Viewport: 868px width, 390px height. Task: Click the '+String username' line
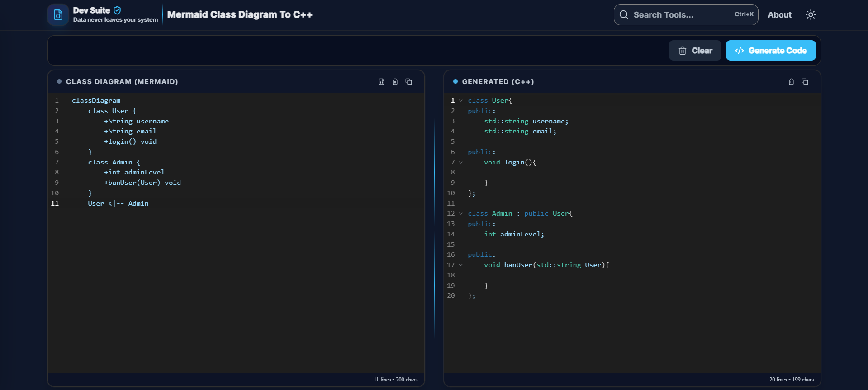136,121
